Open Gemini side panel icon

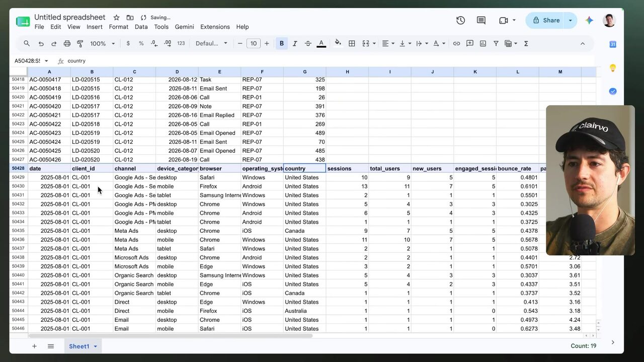589,20
